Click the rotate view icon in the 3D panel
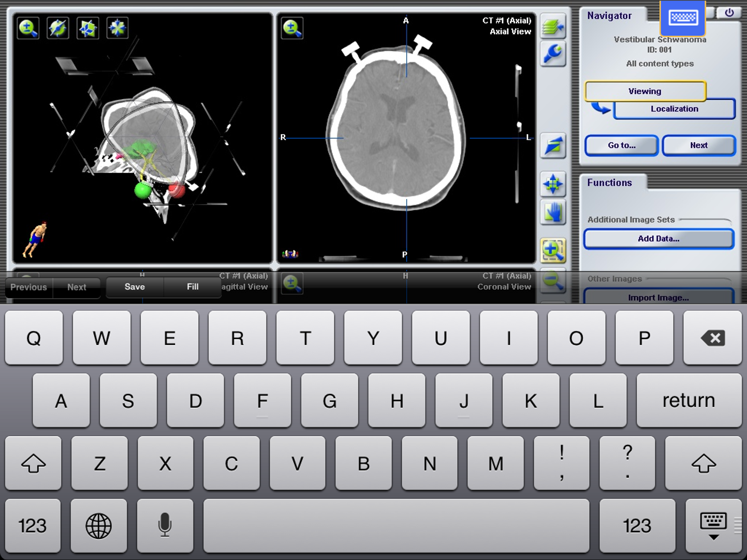This screenshot has width=747, height=560. pos(58,28)
